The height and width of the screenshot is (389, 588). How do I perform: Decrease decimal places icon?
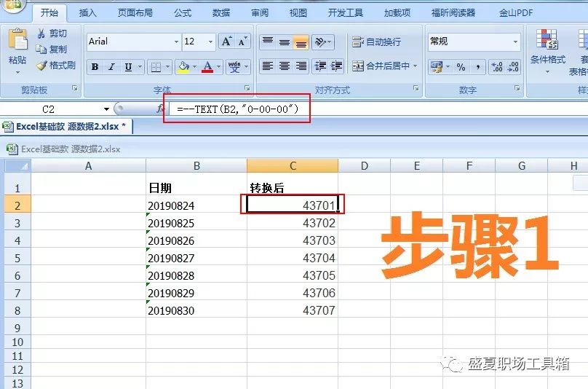point(513,67)
